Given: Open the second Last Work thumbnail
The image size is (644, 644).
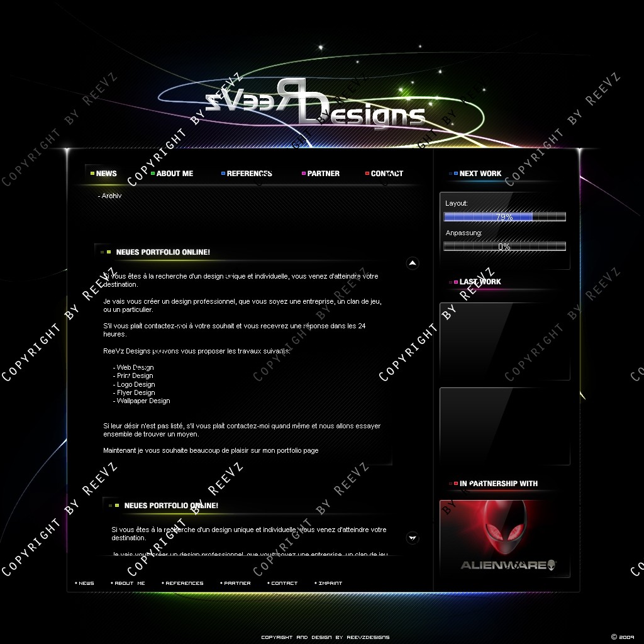Looking at the screenshot, I should coord(504,426).
